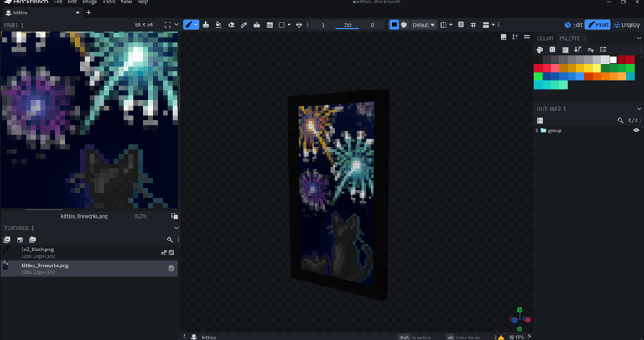Search in the Textures panel

click(x=169, y=240)
